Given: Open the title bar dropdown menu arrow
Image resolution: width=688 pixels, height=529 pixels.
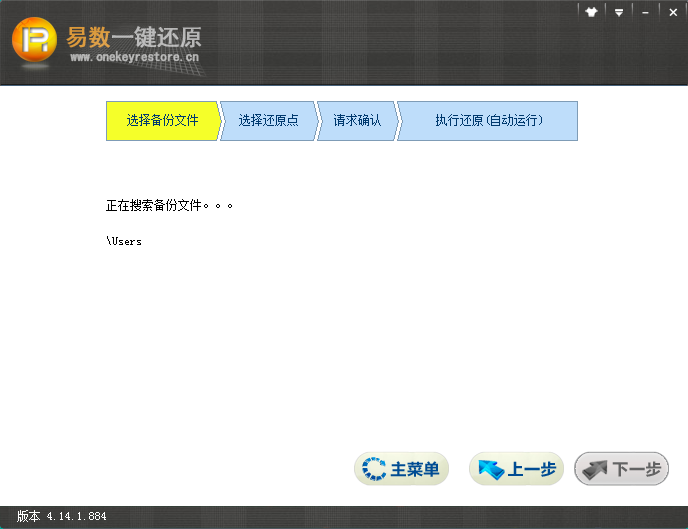Looking at the screenshot, I should (x=619, y=12).
